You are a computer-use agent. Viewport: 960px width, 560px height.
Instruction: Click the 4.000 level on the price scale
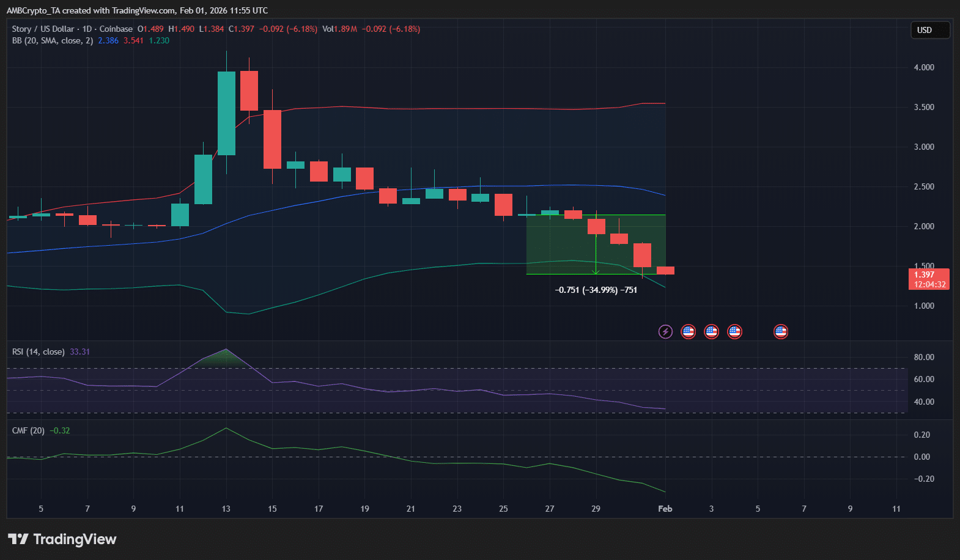coord(924,67)
